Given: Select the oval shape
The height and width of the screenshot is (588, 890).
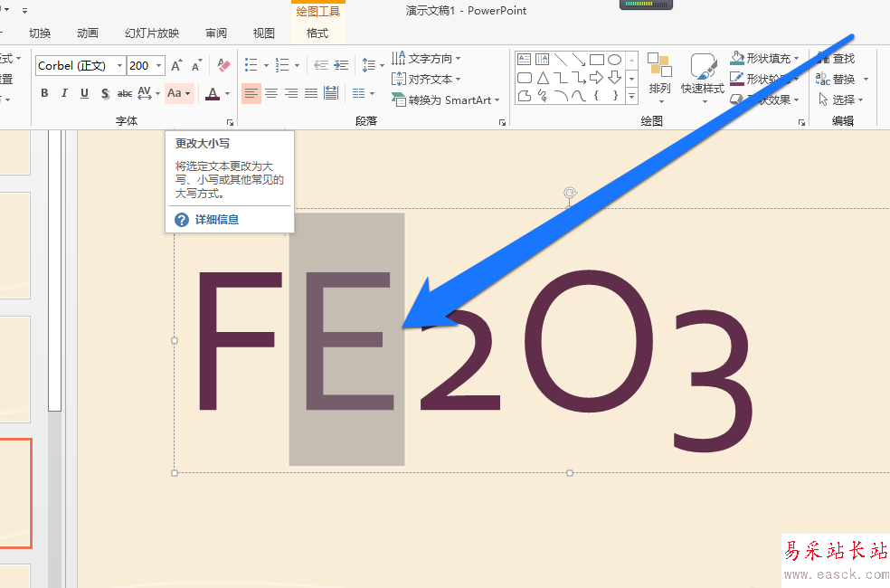Looking at the screenshot, I should (x=615, y=60).
